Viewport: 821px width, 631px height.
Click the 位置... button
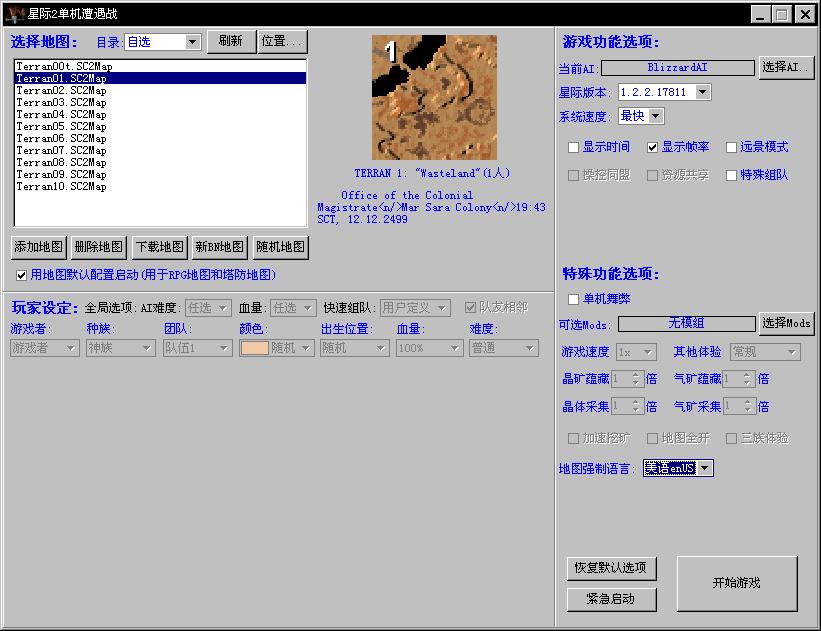pos(283,41)
